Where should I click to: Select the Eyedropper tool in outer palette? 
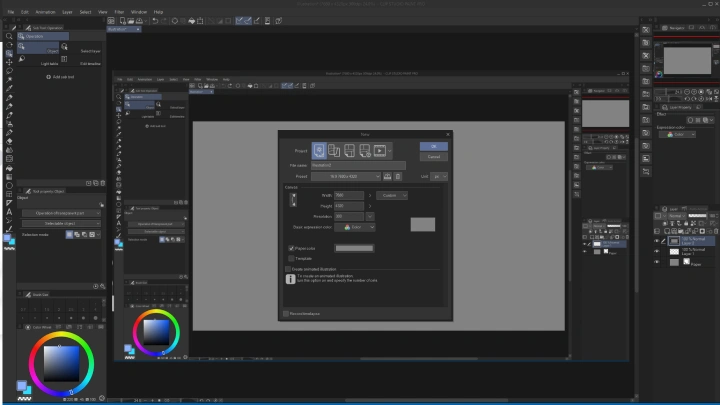(9, 88)
